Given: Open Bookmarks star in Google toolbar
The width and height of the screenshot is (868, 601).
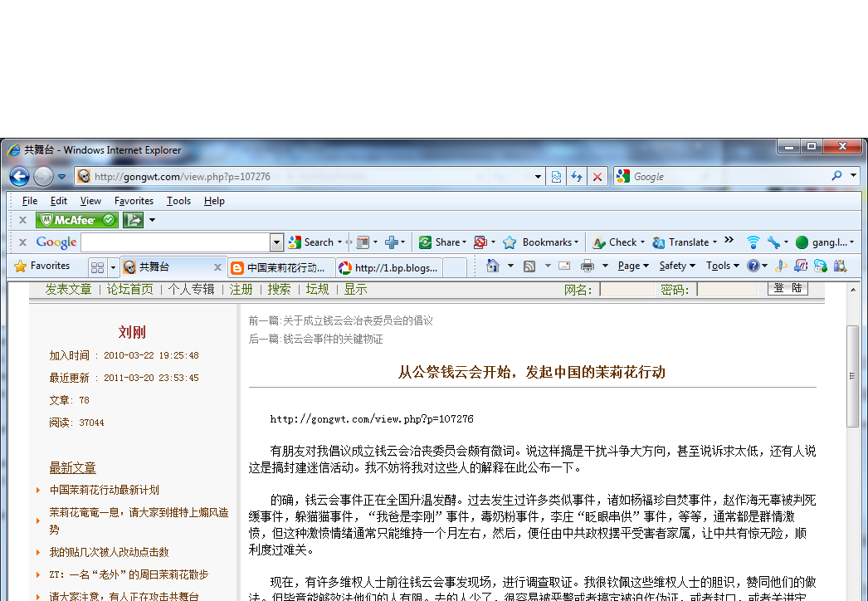Looking at the screenshot, I should coord(540,242).
